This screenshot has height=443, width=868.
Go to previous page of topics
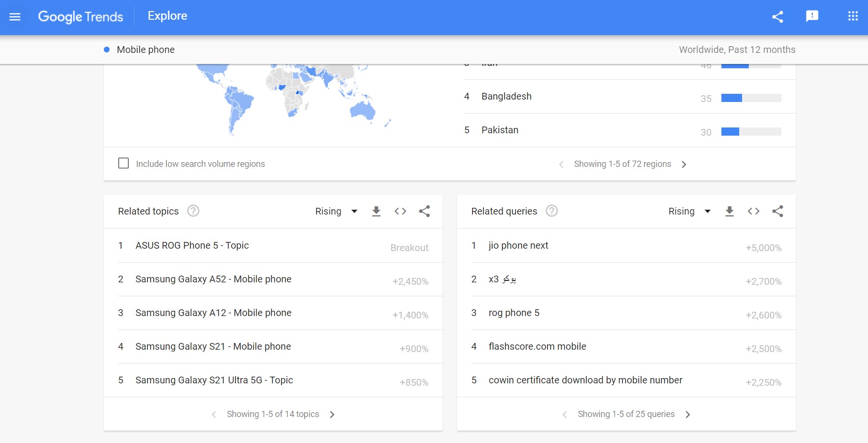click(x=214, y=415)
